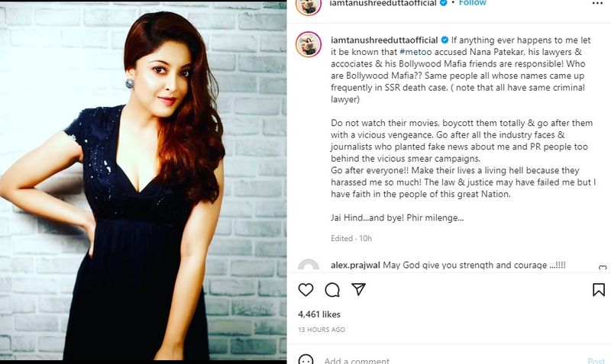
Task: Follow iamtanushreeduttaofficial
Action: pyautogui.click(x=471, y=3)
